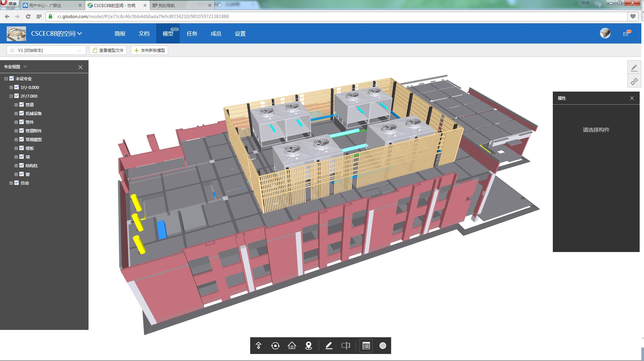The height and width of the screenshot is (361, 644).
Task: Open the notification mail icon
Action: click(626, 33)
